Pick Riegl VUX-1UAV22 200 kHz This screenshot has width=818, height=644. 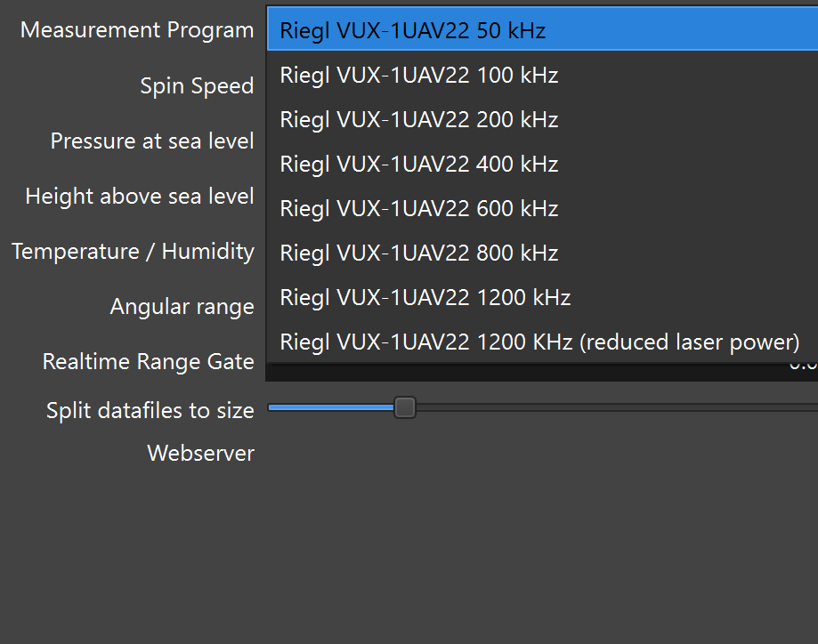pos(418,119)
